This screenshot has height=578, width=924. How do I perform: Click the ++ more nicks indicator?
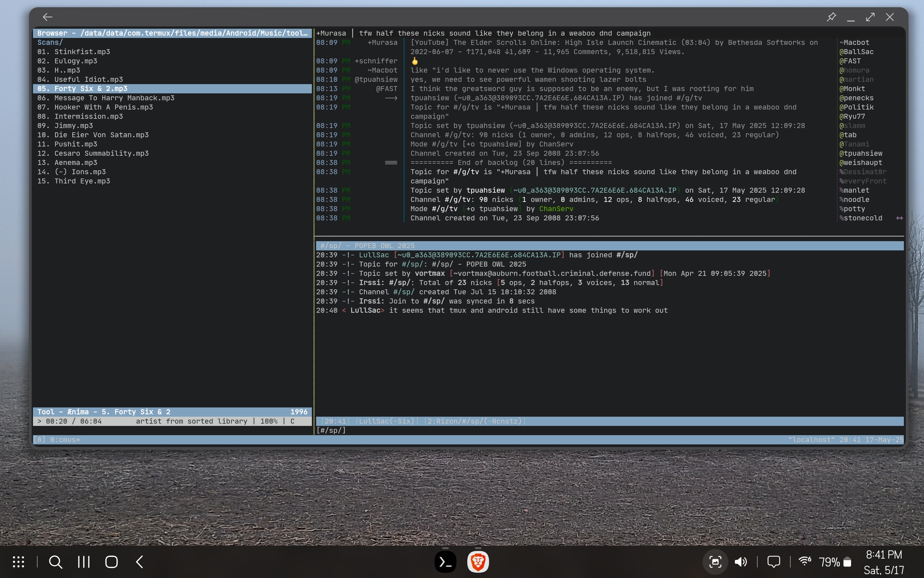899,218
